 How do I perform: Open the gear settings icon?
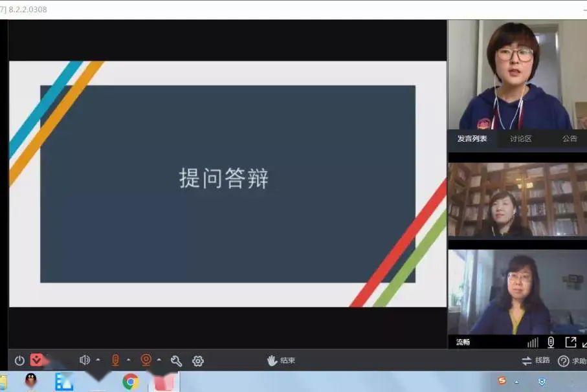click(x=198, y=360)
